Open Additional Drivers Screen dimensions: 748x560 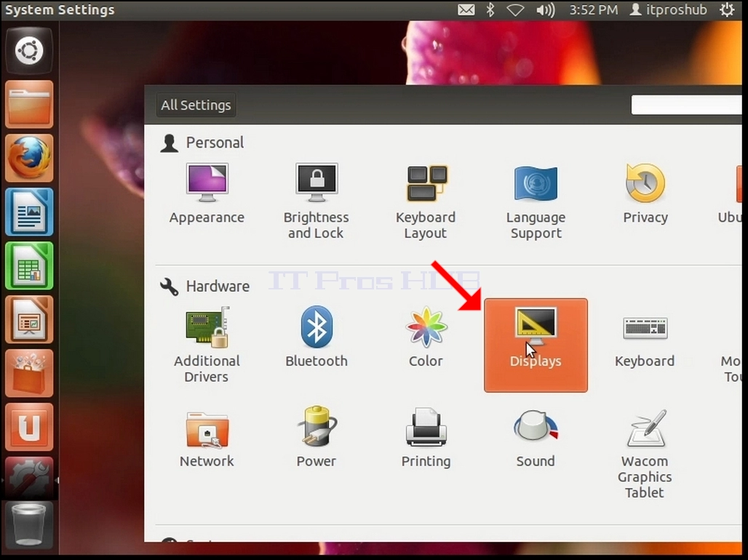207,345
